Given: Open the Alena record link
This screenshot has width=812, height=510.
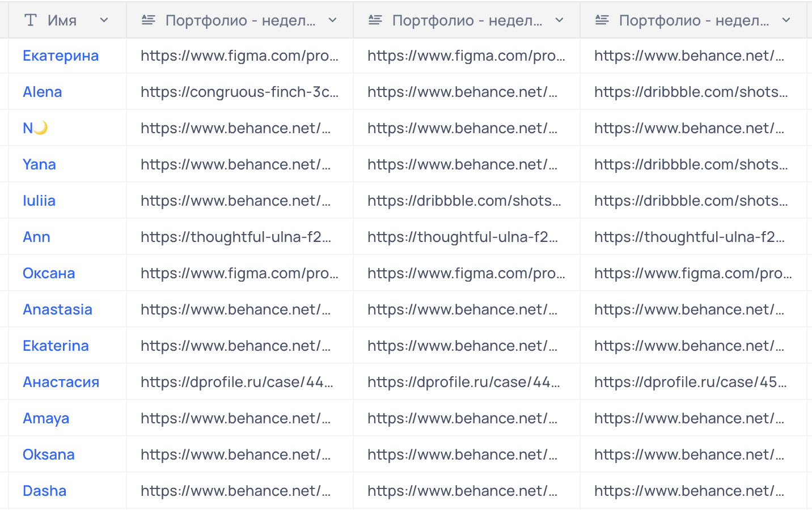Looking at the screenshot, I should [43, 92].
